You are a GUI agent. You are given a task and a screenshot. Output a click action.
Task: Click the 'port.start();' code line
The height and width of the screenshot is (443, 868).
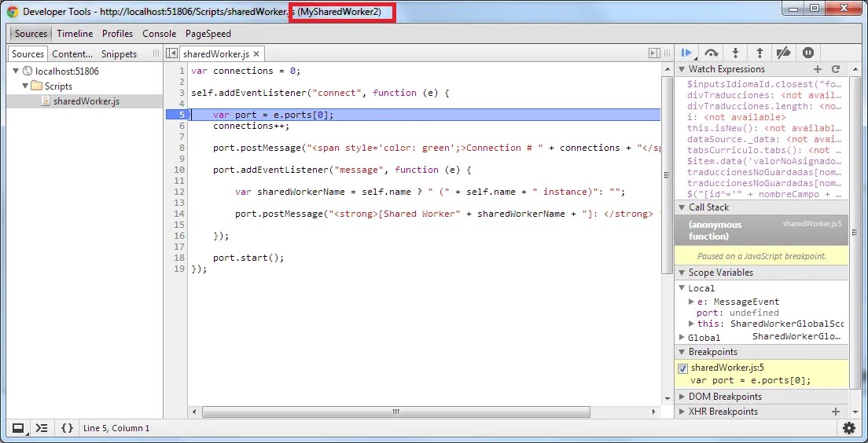(248, 258)
